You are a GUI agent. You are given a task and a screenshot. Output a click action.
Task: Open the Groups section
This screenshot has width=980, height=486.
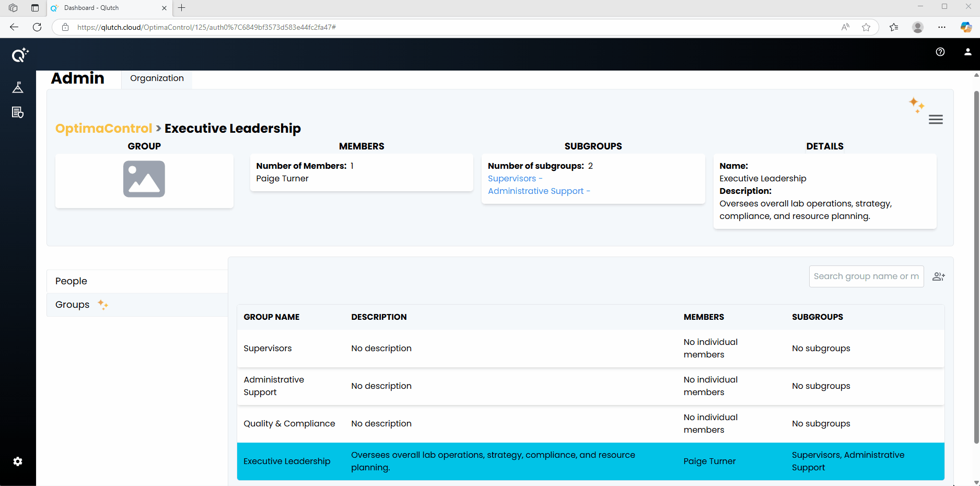[137, 305]
